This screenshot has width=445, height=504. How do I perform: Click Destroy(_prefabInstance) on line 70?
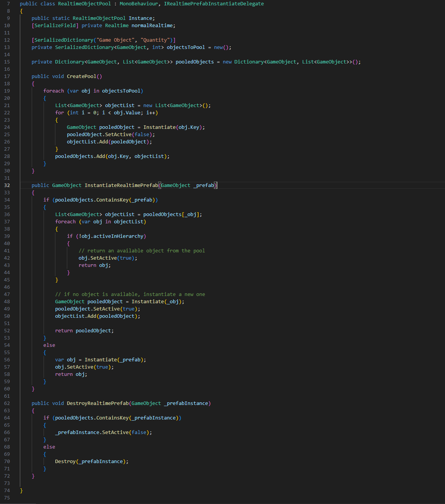[91, 462]
